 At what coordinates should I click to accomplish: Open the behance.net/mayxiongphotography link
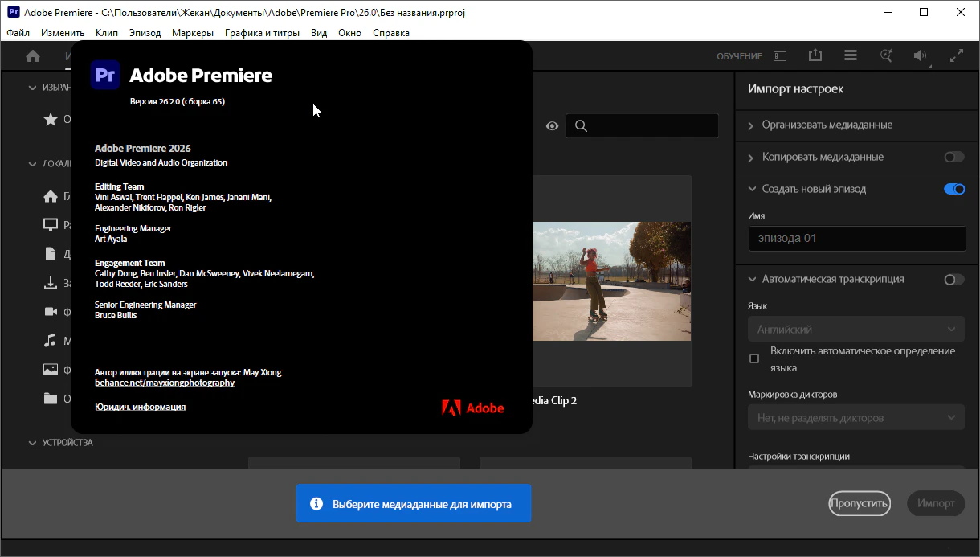pos(165,383)
